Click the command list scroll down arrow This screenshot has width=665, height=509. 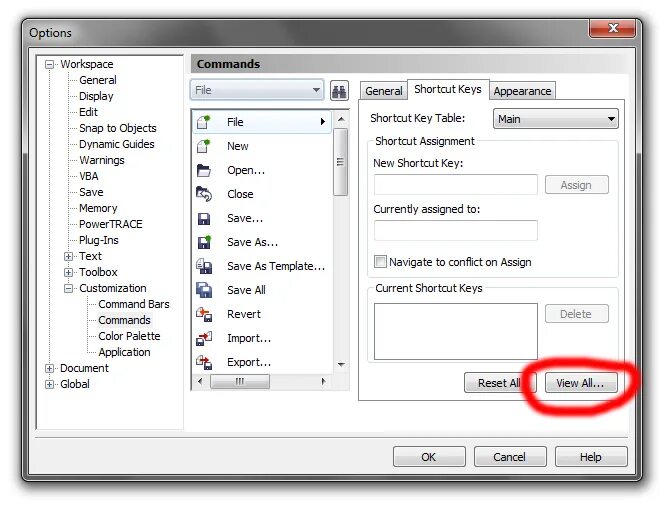tap(341, 364)
